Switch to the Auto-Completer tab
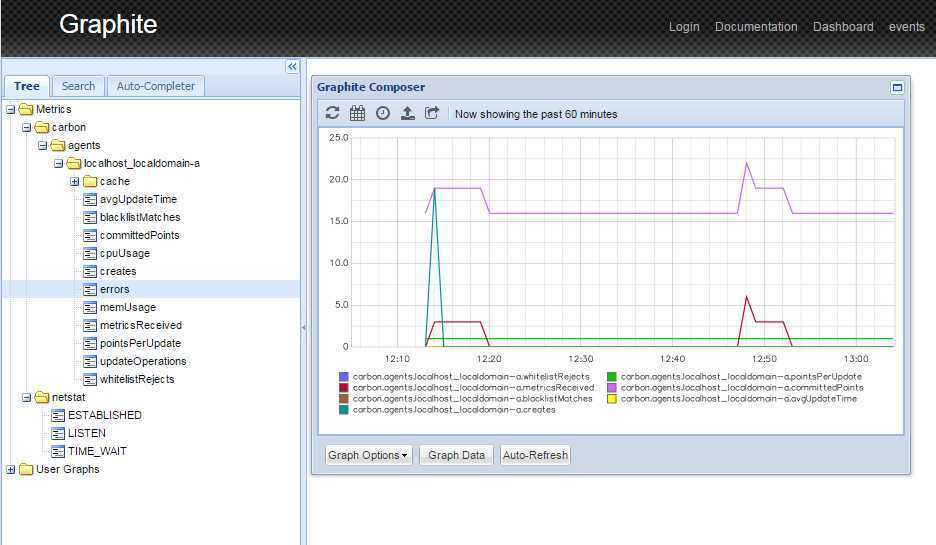936x545 pixels. [156, 86]
